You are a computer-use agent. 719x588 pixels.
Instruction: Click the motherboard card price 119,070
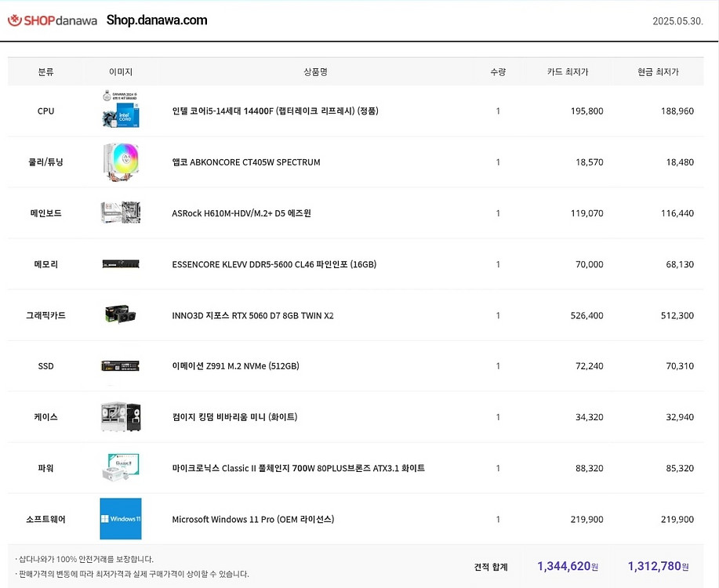(587, 213)
